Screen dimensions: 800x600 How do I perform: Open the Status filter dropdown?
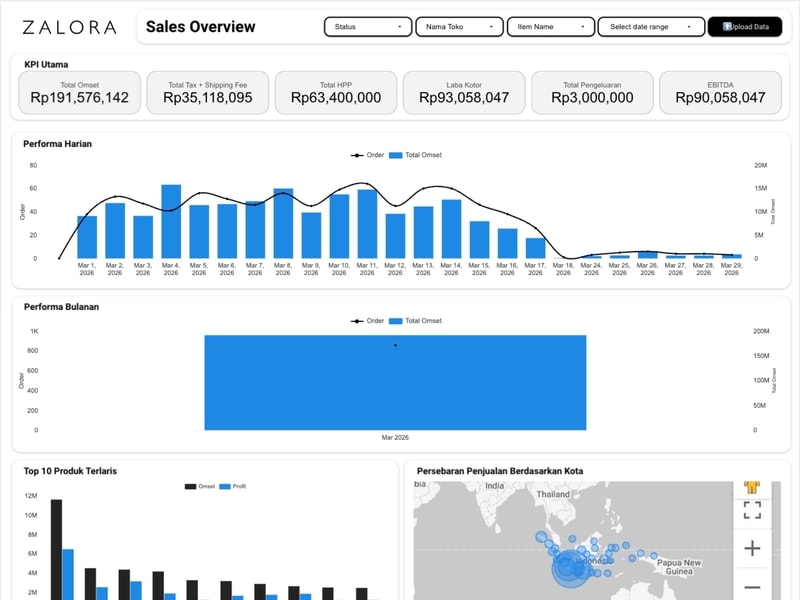tap(368, 27)
